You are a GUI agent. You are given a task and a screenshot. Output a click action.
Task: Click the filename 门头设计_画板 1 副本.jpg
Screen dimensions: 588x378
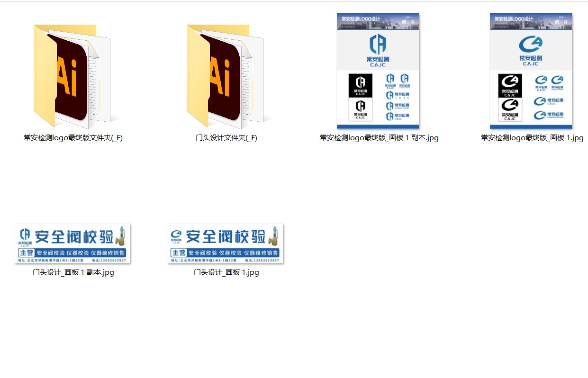(x=73, y=272)
